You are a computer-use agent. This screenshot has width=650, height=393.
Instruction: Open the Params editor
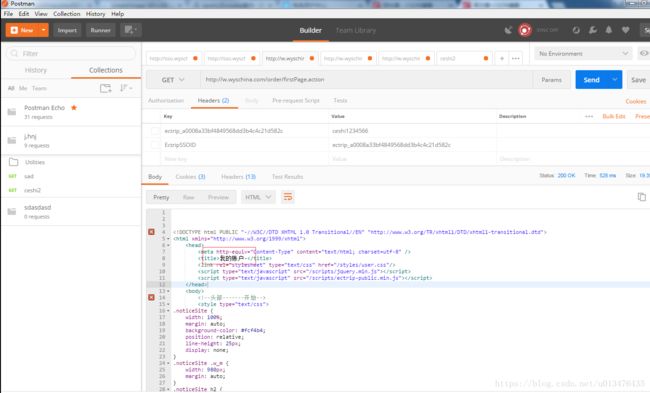coord(551,80)
